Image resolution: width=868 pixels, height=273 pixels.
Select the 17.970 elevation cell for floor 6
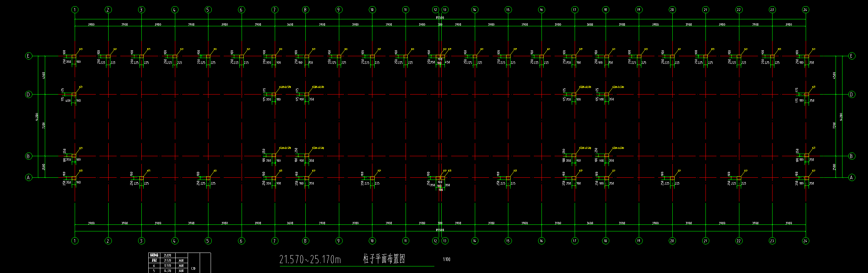coord(167,266)
